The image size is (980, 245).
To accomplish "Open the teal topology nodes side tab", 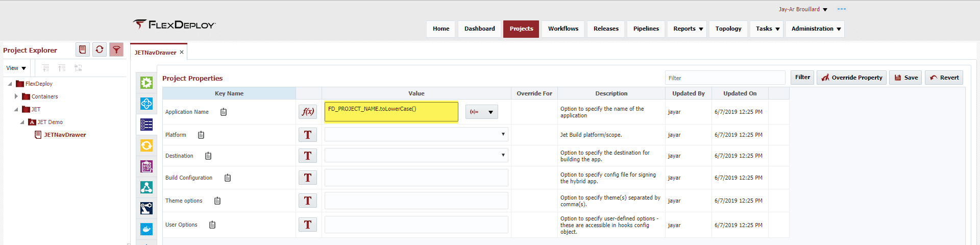I will pyautogui.click(x=146, y=187).
